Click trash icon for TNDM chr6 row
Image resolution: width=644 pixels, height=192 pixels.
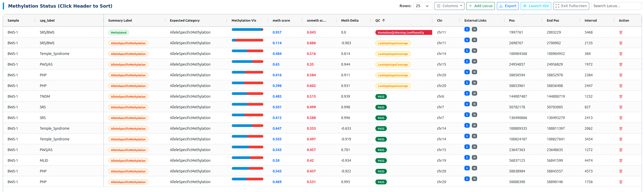[x=621, y=96]
